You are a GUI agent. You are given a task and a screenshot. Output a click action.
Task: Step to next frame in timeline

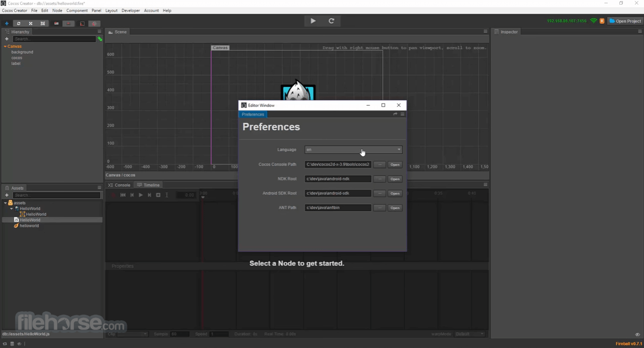pos(149,195)
